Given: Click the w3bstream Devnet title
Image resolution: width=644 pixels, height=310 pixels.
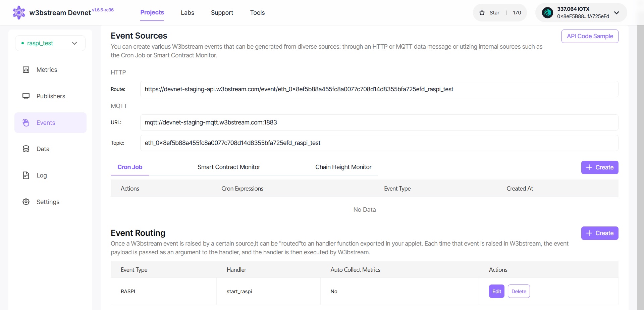Looking at the screenshot, I should (60, 13).
